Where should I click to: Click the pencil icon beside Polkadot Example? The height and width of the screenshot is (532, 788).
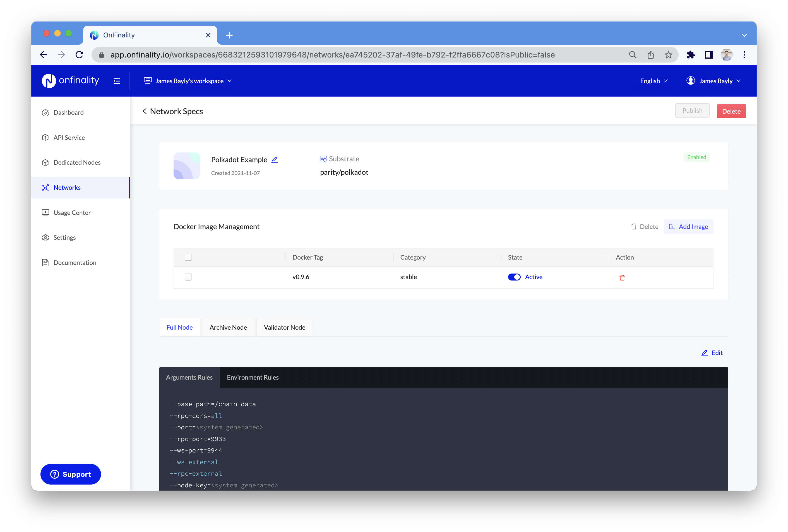pyautogui.click(x=275, y=159)
